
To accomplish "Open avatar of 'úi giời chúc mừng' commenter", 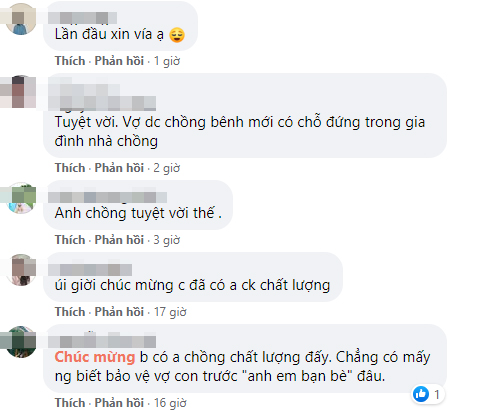I will pos(21,270).
